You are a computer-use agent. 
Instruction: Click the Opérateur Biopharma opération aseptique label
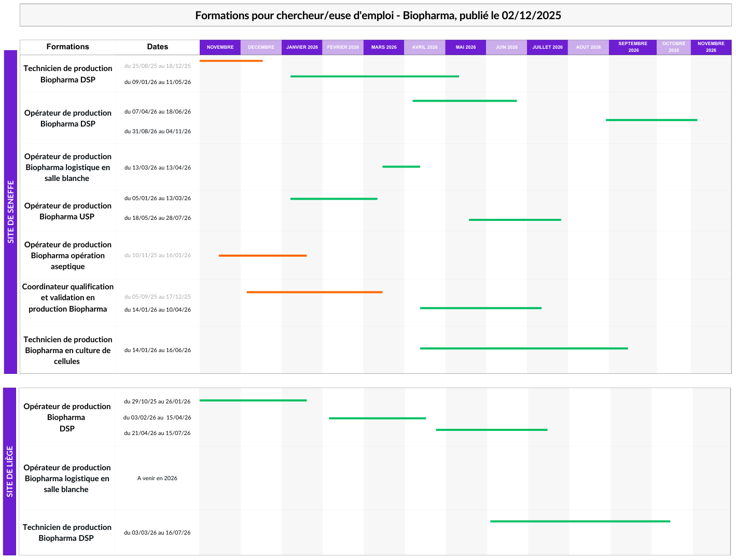coord(67,256)
